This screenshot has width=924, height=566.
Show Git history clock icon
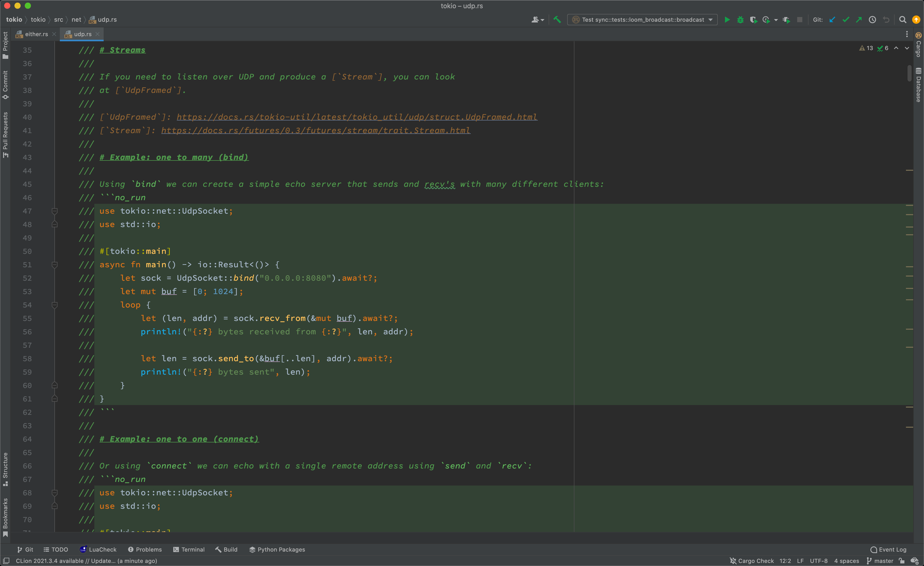872,20
